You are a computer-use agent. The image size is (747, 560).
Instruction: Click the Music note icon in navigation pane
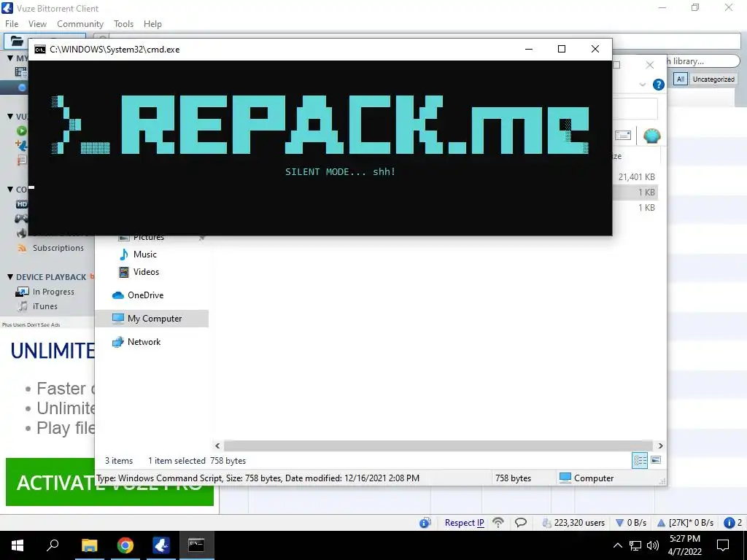(x=124, y=254)
